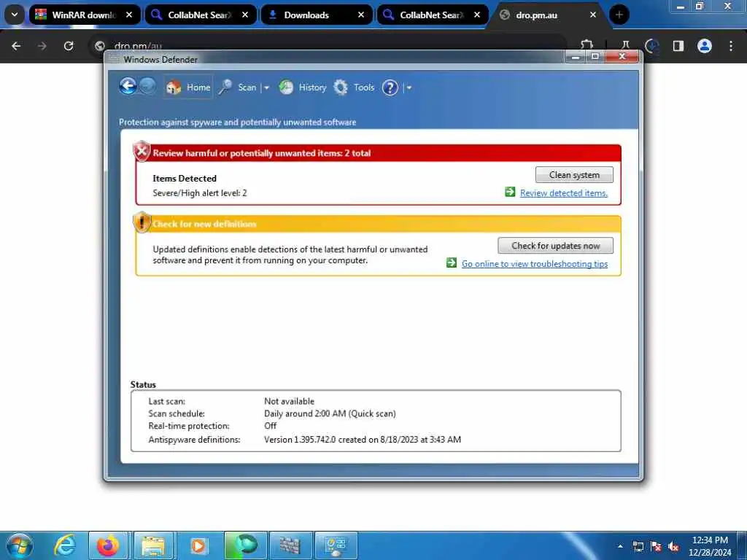
Task: Expand the Scan options dropdown arrow
Action: (266, 87)
